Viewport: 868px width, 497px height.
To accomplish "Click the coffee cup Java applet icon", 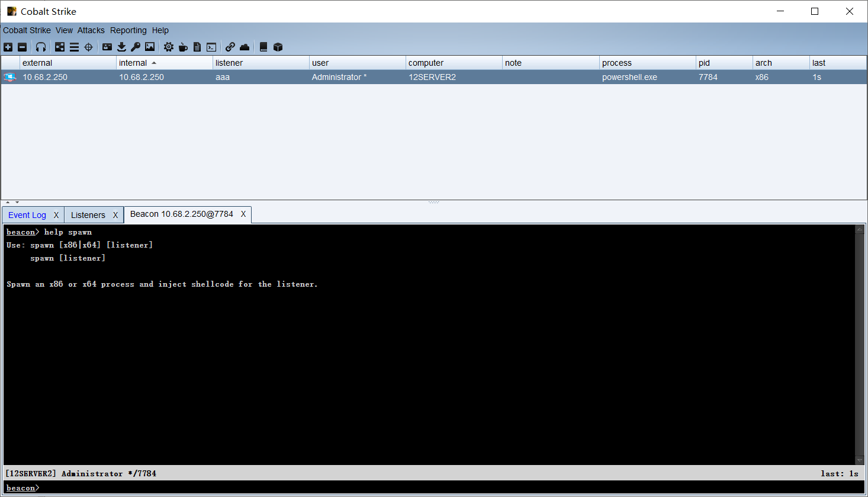I will [x=183, y=47].
